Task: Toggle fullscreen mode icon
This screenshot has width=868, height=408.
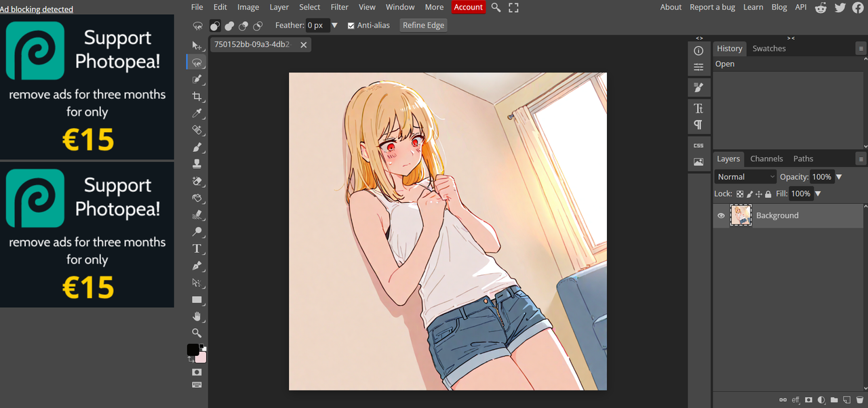Action: (513, 7)
